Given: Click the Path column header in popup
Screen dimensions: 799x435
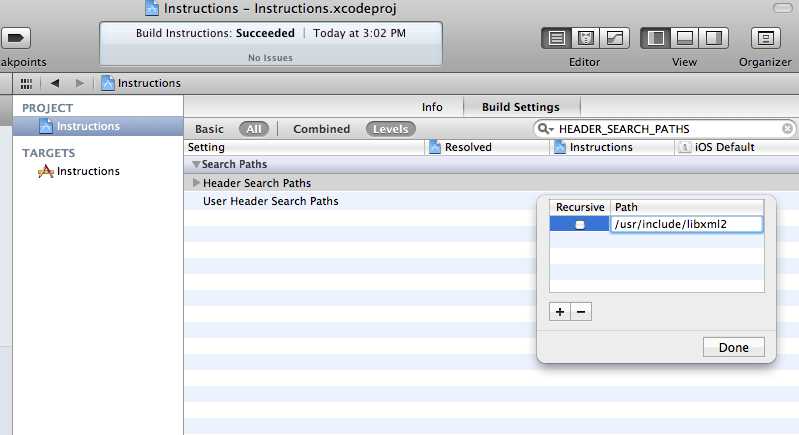Looking at the screenshot, I should coord(687,207).
